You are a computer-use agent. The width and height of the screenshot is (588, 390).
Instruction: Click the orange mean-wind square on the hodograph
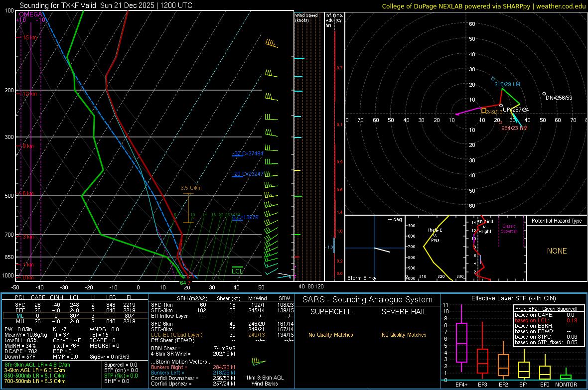[484, 111]
